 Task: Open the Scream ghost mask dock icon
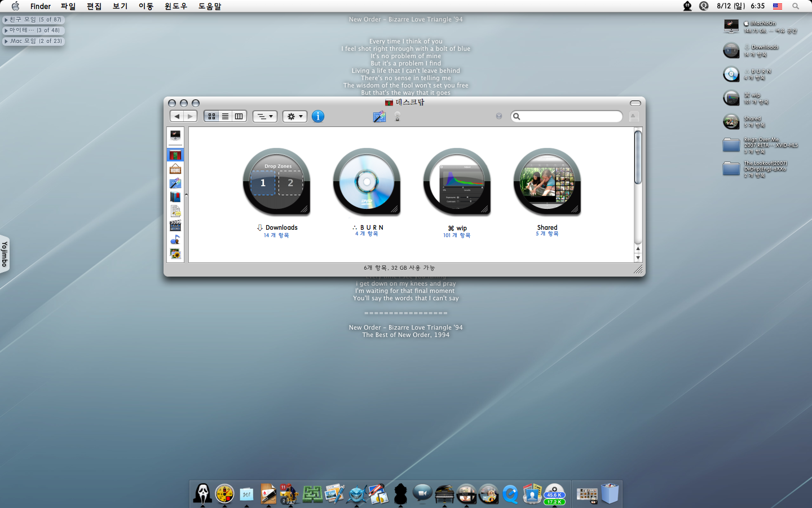[x=202, y=494]
